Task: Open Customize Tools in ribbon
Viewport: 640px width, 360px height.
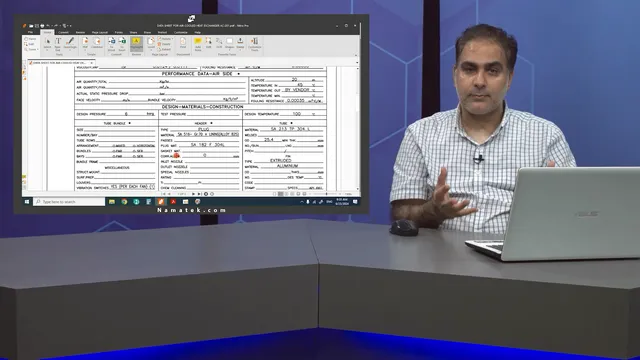Action: pyautogui.click(x=254, y=43)
